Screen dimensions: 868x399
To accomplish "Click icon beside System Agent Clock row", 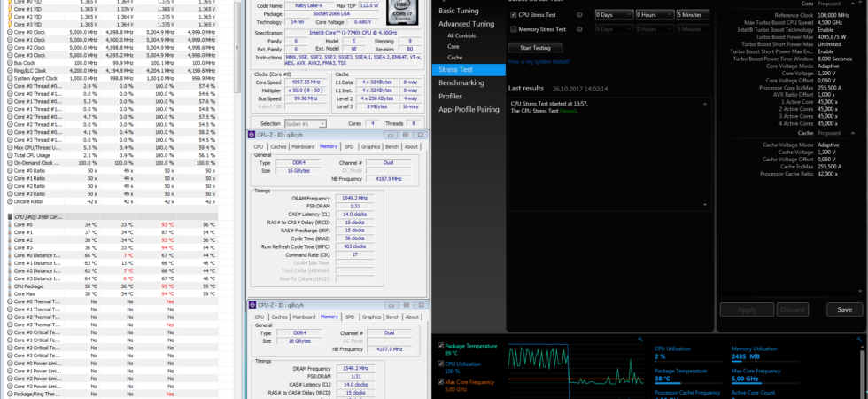I will (x=10, y=78).
